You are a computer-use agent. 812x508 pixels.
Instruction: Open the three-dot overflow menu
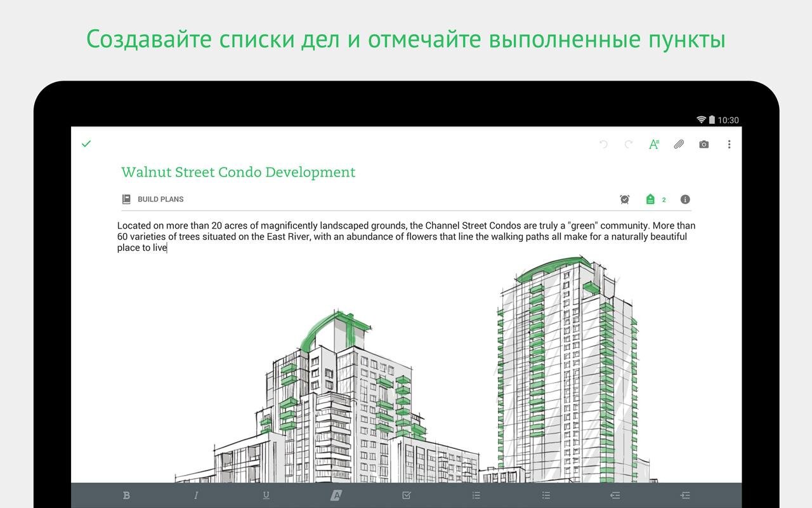coord(729,145)
